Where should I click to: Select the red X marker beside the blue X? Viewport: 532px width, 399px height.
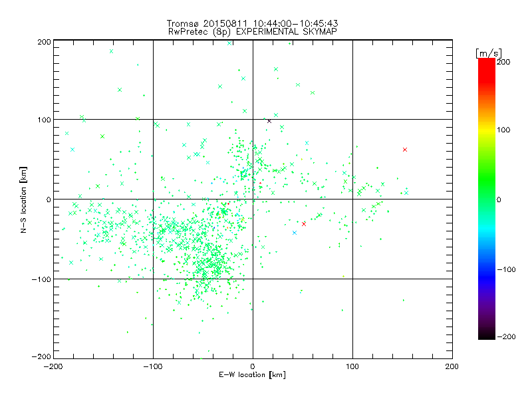[x=304, y=224]
